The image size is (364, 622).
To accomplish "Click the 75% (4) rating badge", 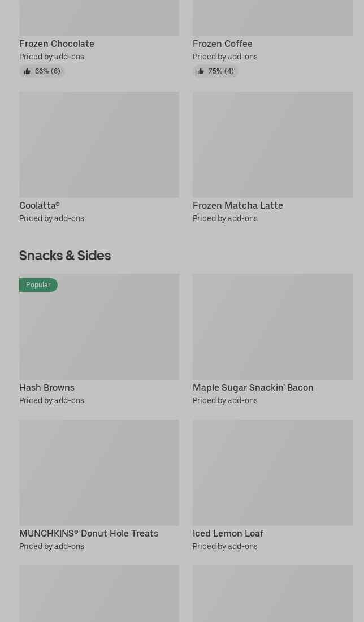I will point(221,71).
